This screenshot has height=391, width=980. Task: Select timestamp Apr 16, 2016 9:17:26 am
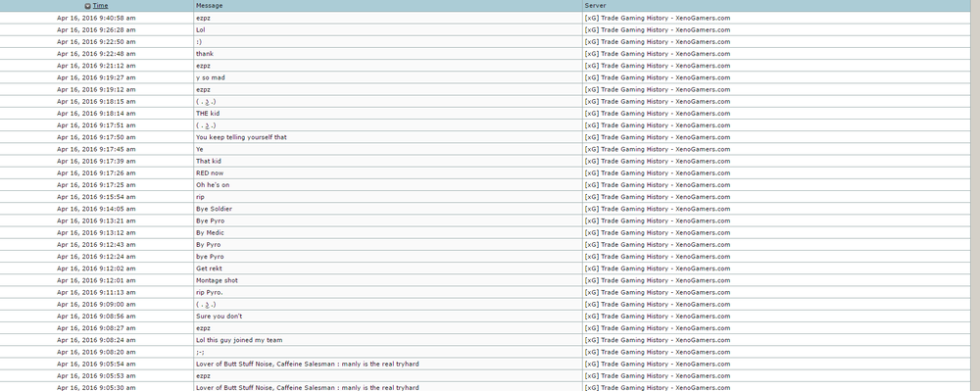96,173
